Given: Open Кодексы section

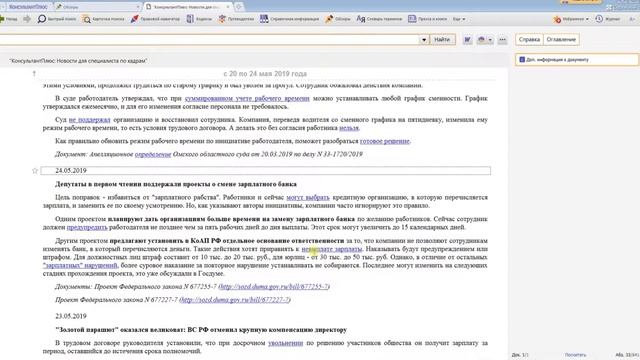Looking at the screenshot, I should pyautogui.click(x=199, y=19).
